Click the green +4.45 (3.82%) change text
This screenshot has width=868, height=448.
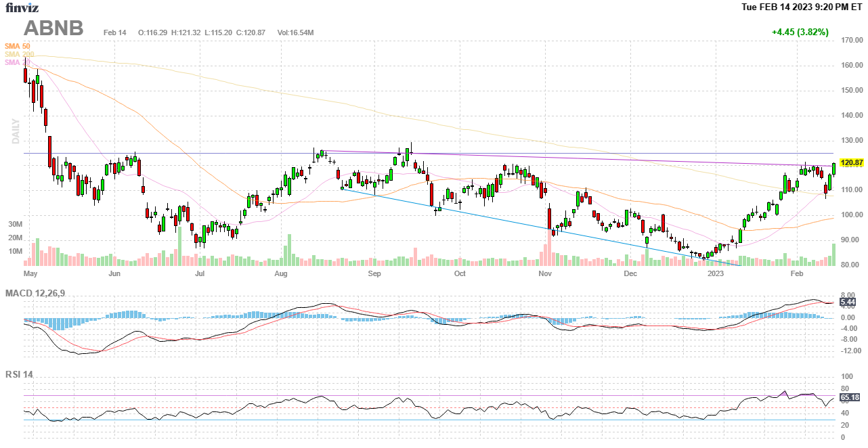[800, 32]
